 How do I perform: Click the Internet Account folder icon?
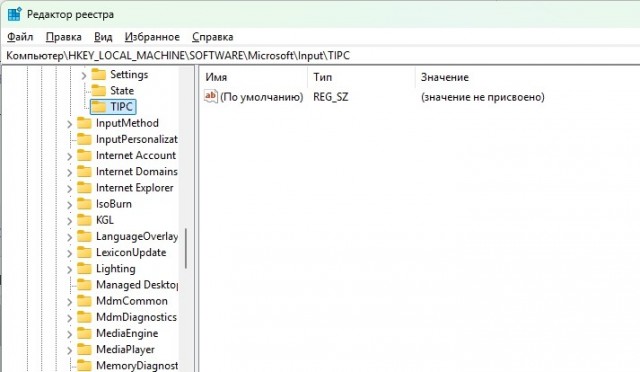[x=84, y=155]
